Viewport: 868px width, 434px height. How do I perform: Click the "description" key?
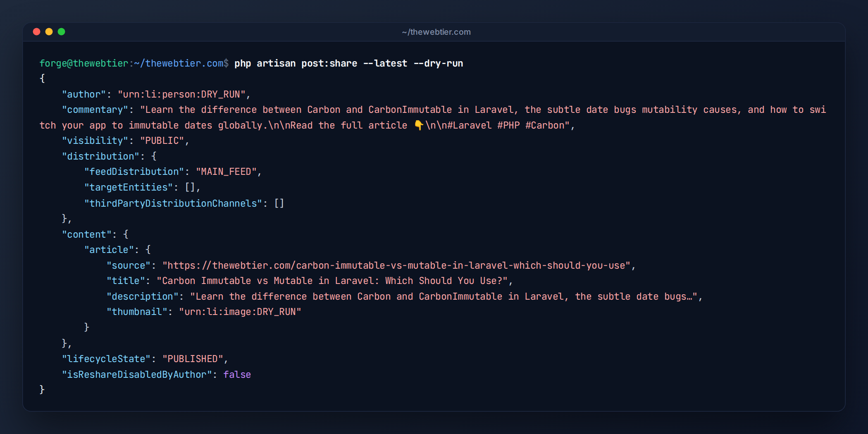pyautogui.click(x=143, y=296)
